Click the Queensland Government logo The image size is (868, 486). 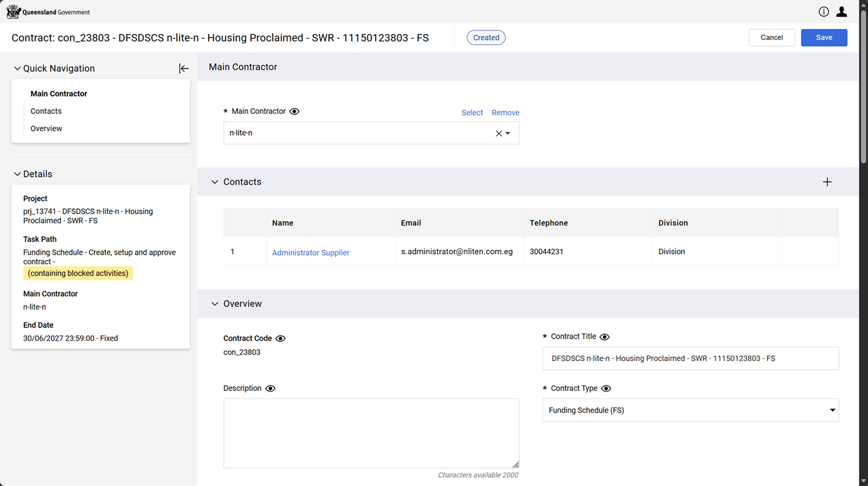pos(48,12)
